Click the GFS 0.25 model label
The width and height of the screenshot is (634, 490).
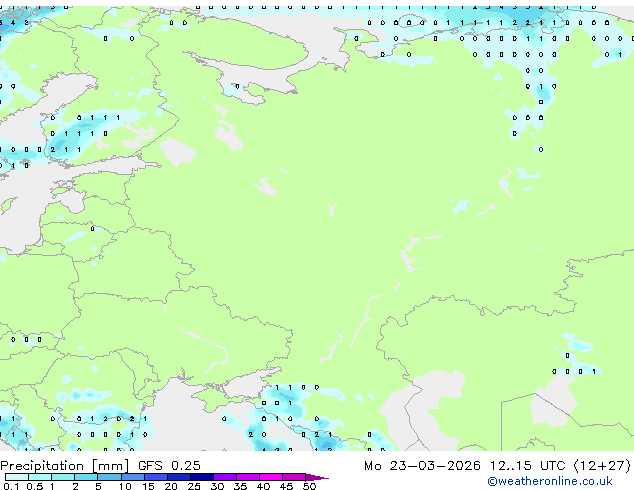tap(176, 465)
